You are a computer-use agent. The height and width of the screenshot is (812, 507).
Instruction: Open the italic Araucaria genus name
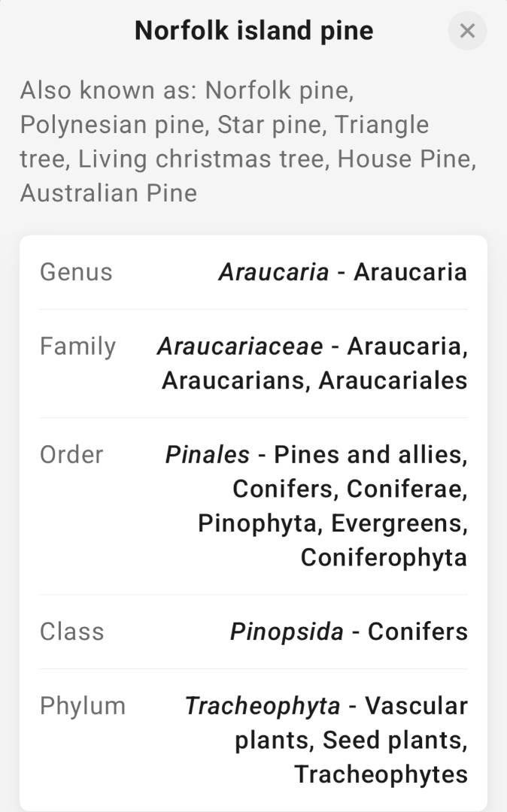click(x=273, y=271)
